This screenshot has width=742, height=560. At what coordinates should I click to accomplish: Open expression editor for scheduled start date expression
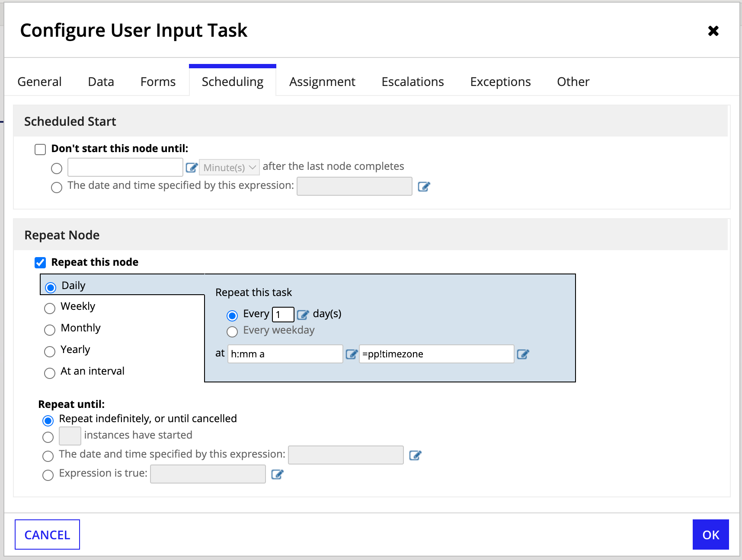click(x=424, y=186)
